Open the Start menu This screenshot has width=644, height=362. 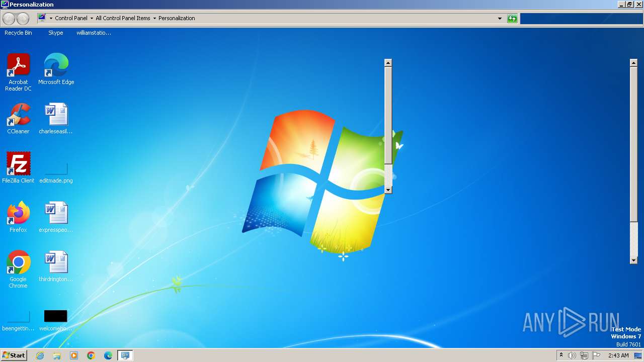click(14, 355)
